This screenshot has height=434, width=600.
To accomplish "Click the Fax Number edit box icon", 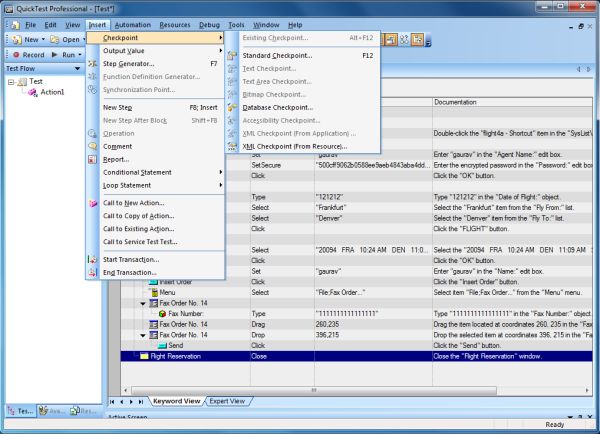I will click(162, 314).
